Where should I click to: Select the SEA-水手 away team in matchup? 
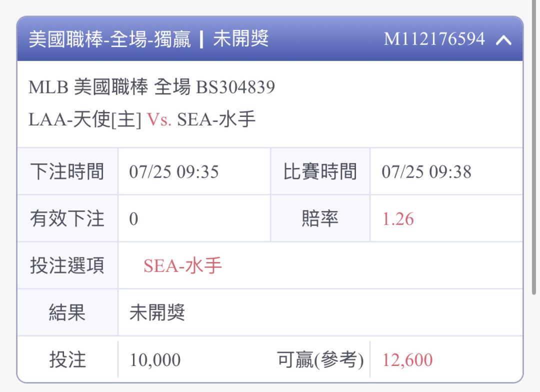216,119
